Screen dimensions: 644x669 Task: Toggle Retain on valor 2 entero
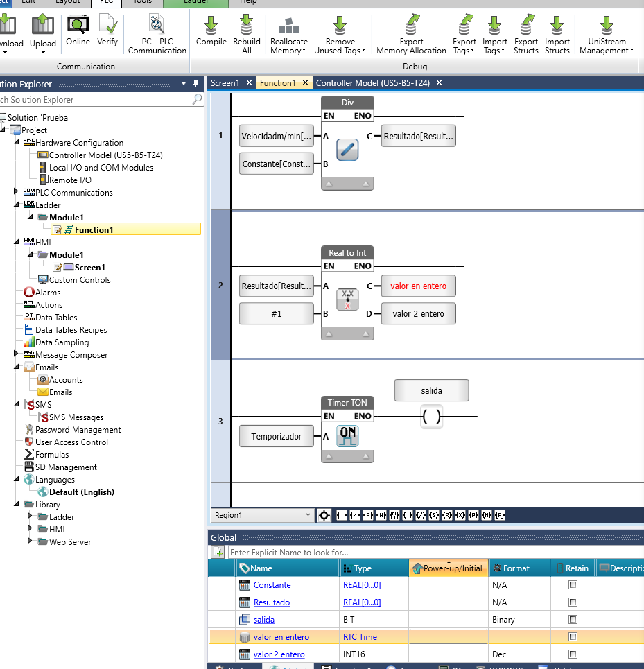[572, 654]
